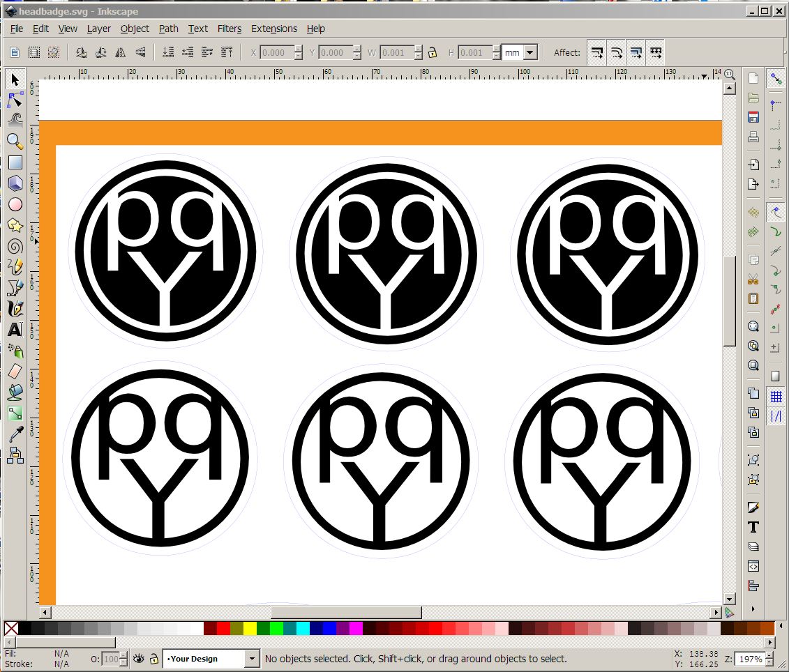Image resolution: width=789 pixels, height=672 pixels.
Task: Click the Import file icon
Action: click(753, 165)
